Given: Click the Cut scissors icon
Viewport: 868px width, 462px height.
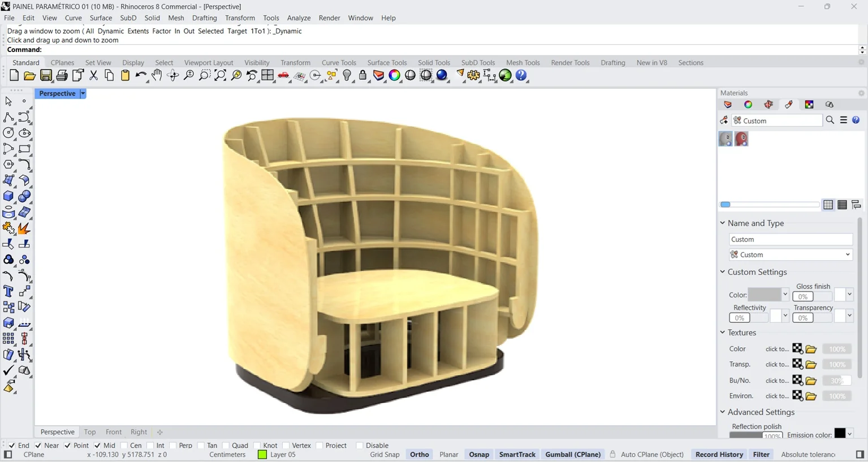Looking at the screenshot, I should (x=93, y=75).
